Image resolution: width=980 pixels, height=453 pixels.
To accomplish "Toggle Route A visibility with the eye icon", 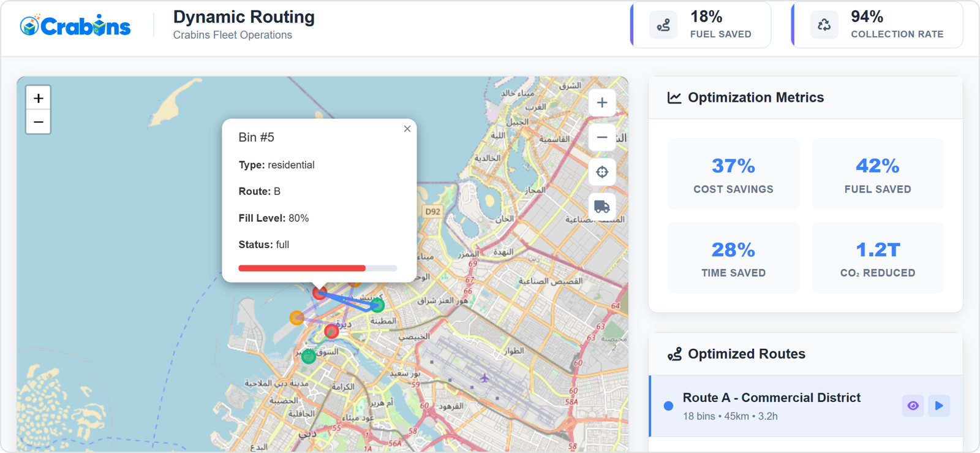I will (x=913, y=406).
